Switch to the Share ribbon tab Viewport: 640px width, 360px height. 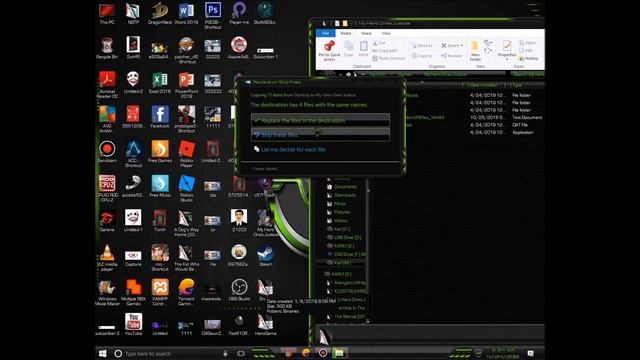click(366, 33)
